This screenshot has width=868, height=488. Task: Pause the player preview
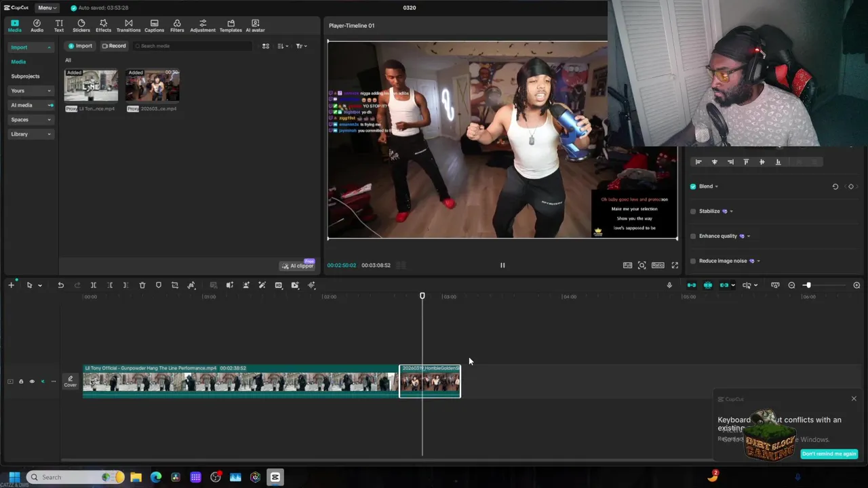(x=502, y=266)
